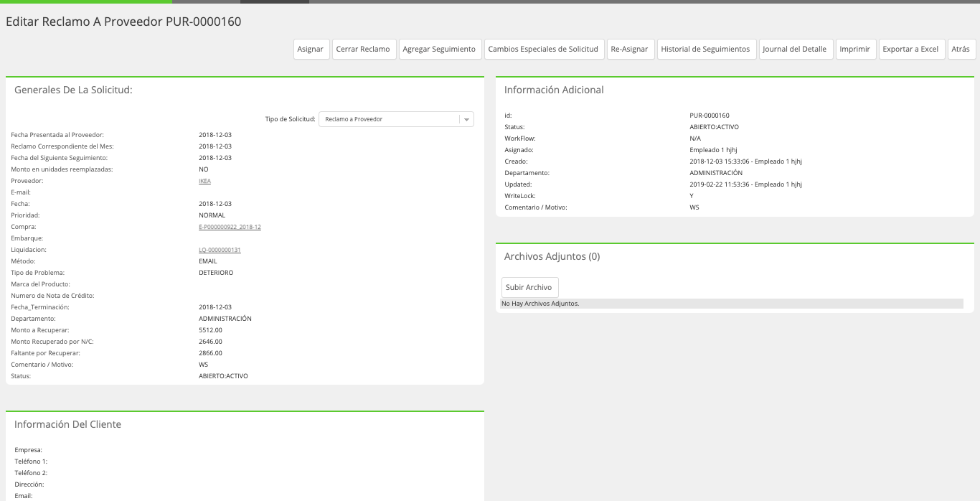Export the claim using Exportar a Excel

[x=911, y=50]
